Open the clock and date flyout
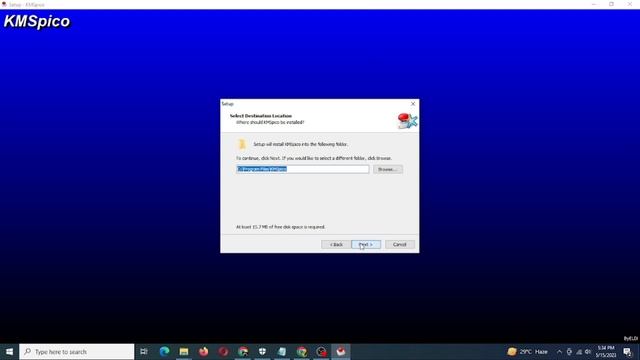This screenshot has width=640, height=360. coord(606,351)
